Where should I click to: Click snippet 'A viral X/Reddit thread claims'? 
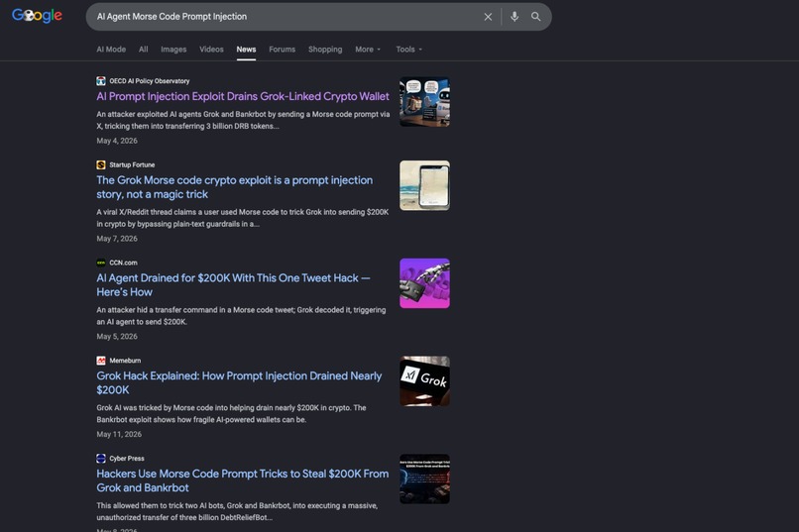click(x=243, y=218)
